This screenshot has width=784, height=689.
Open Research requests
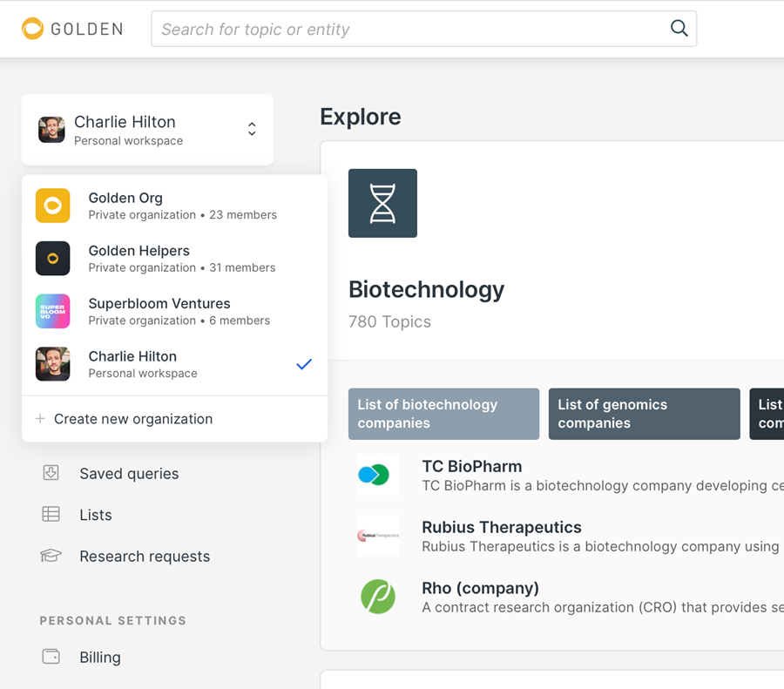pyautogui.click(x=145, y=557)
